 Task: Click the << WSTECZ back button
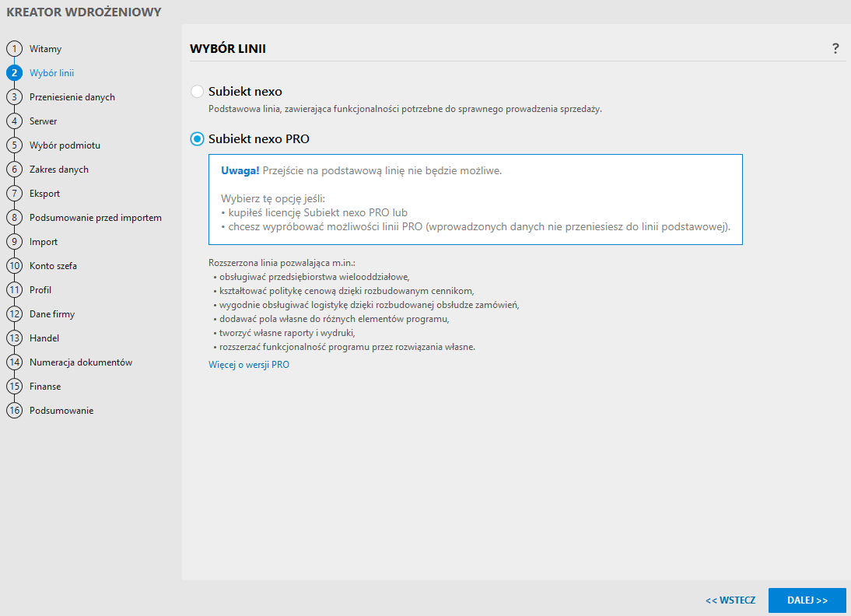pos(730,600)
